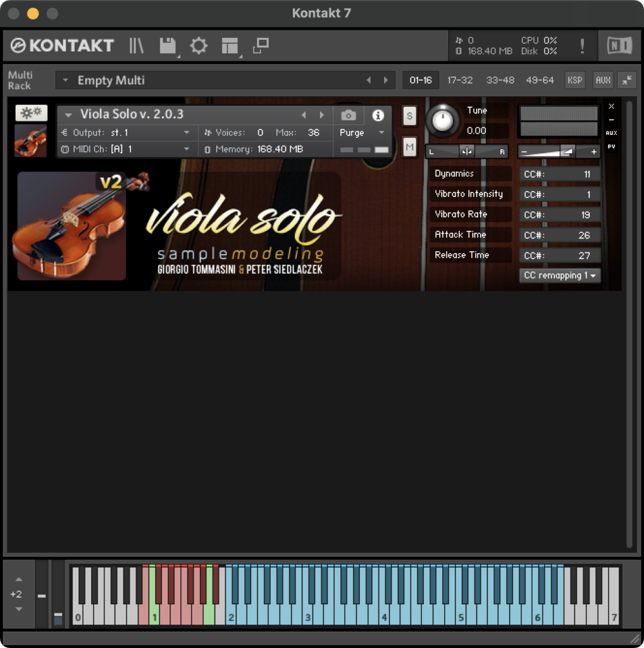Viewport: 644px width, 648px height.
Task: Toggle the AUX sends panel
Action: [x=603, y=80]
